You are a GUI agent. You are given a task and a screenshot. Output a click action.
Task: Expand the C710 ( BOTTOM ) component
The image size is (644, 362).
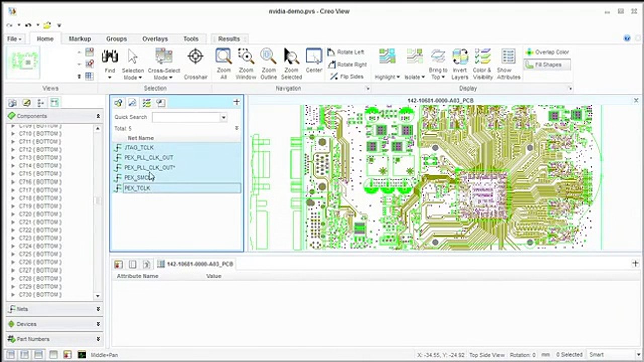[x=13, y=134]
